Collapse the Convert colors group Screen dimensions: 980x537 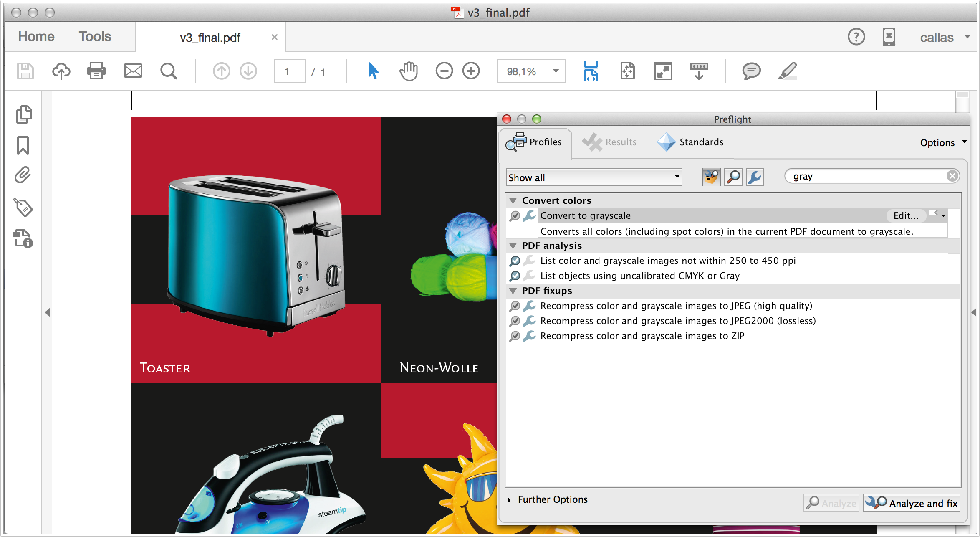click(x=513, y=201)
